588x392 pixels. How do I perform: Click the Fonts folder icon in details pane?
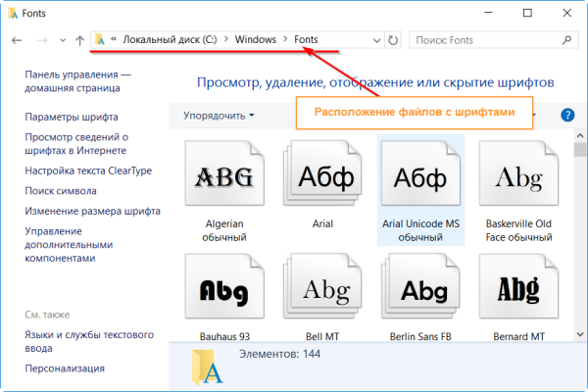point(207,367)
